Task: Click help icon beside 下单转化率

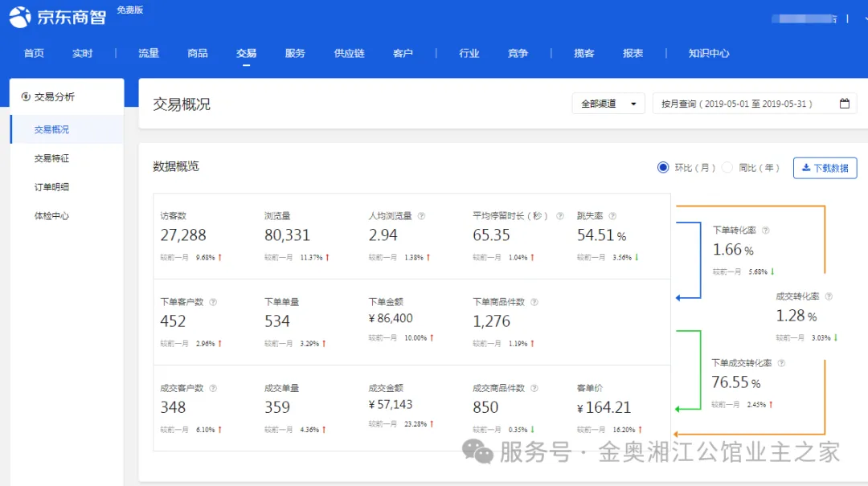Action: [x=765, y=231]
